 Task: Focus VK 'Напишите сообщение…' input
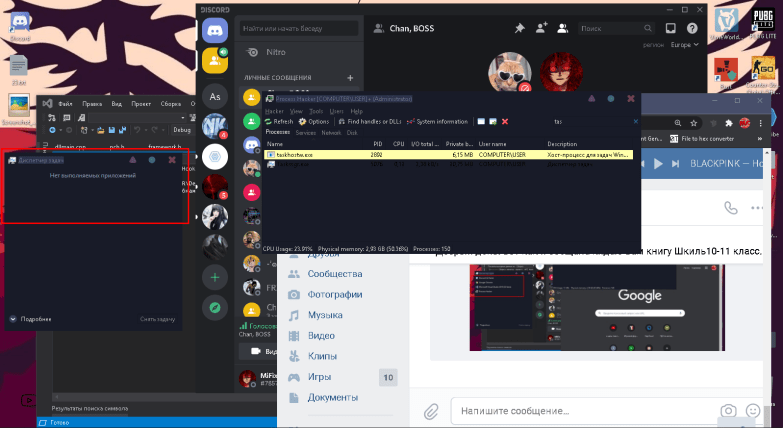click(x=583, y=411)
